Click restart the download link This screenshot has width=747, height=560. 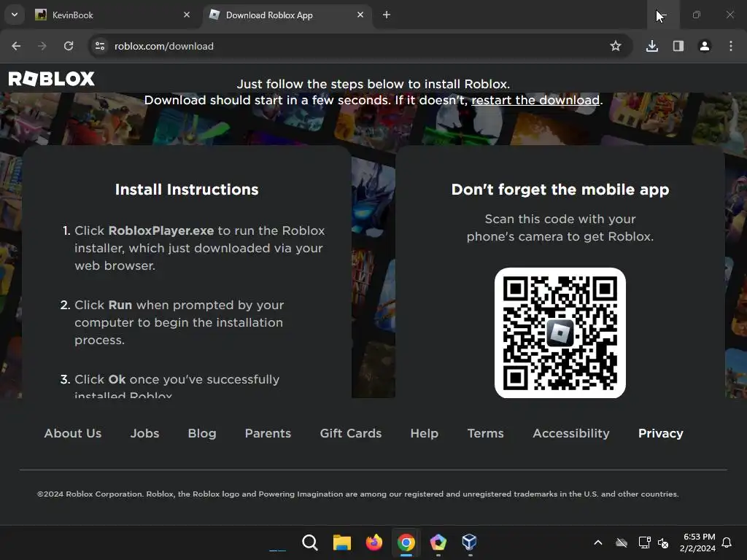coord(535,100)
